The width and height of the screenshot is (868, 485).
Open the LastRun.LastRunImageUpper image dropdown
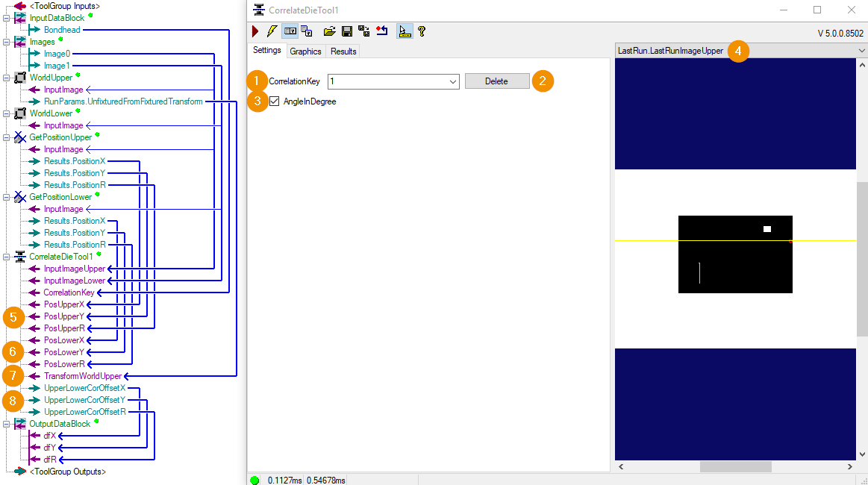pyautogui.click(x=861, y=51)
